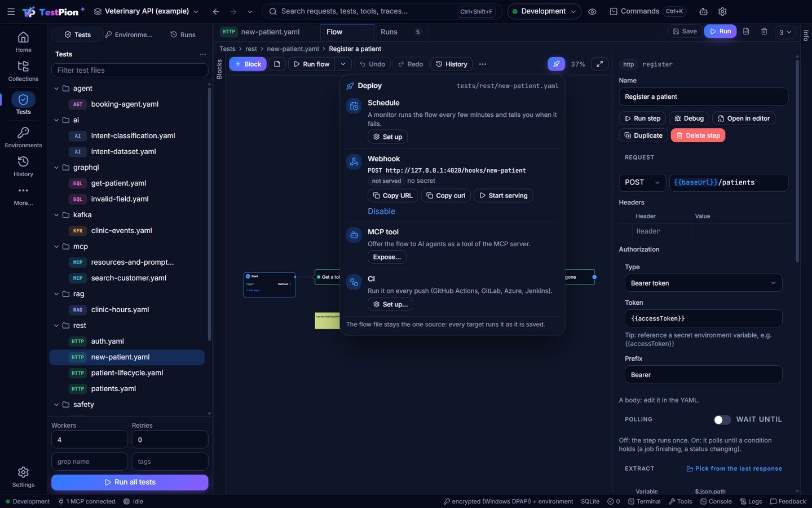Switch to the Runs tab
This screenshot has height=508, width=812.
tap(400, 32)
